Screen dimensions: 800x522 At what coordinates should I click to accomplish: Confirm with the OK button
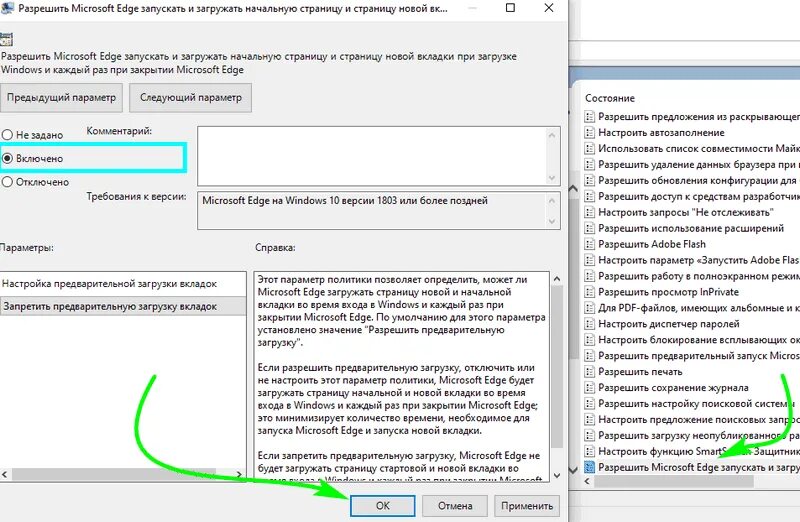pos(383,506)
